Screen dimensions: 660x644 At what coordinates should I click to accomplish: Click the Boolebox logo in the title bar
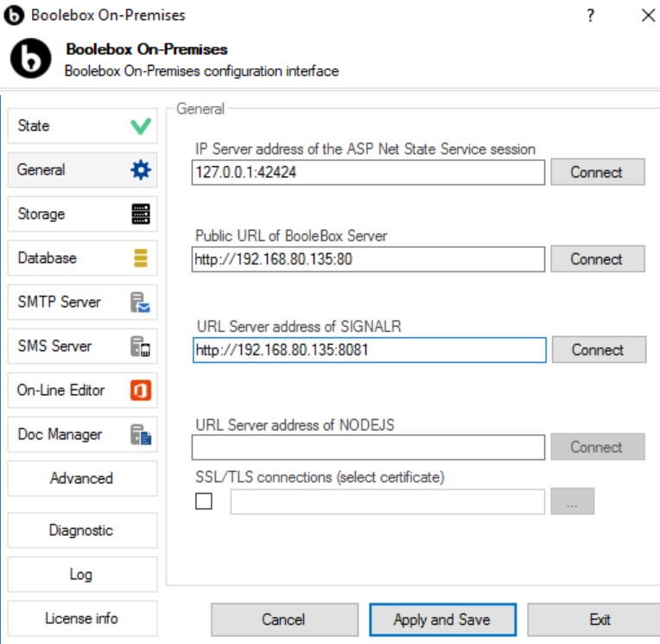(14, 16)
